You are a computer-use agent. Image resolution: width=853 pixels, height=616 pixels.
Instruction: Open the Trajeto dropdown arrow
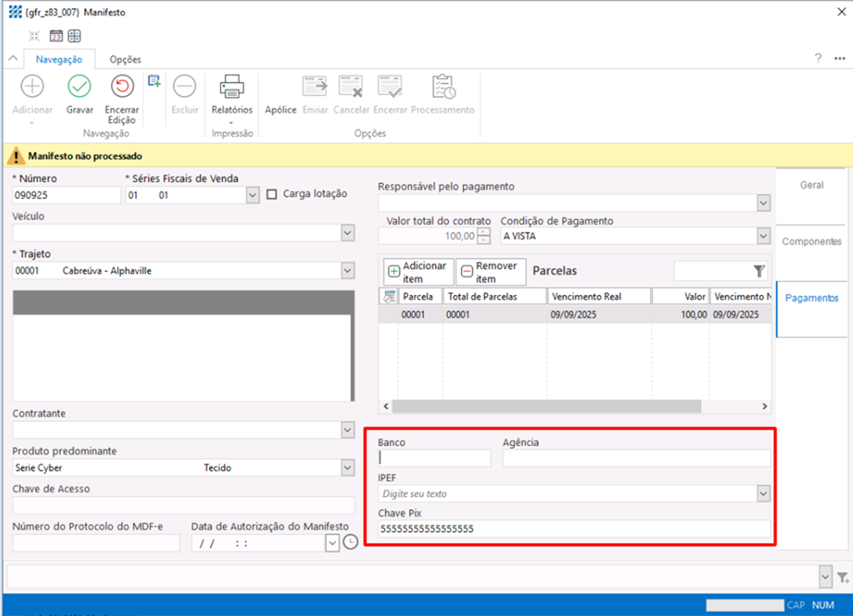click(x=348, y=271)
